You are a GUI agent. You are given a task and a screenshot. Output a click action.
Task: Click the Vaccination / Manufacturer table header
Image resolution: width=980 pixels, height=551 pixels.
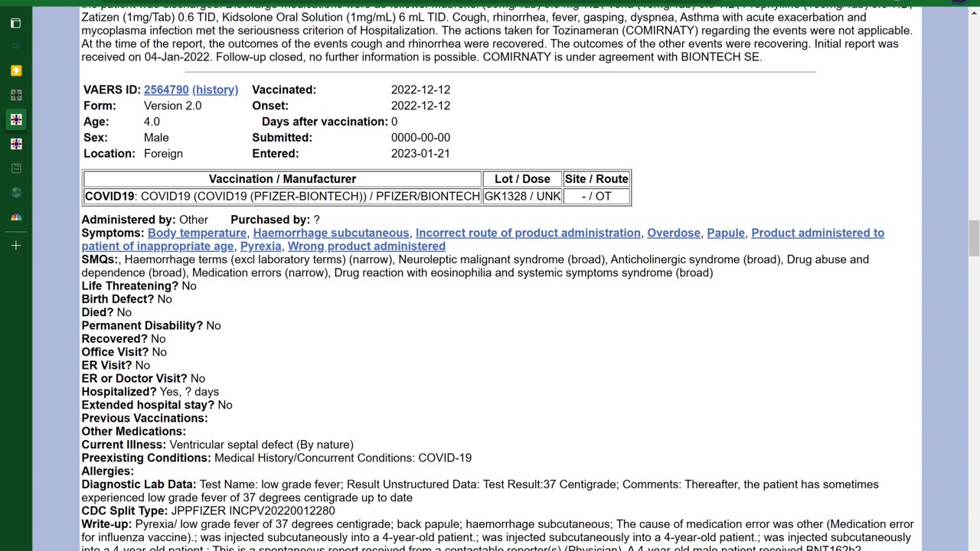[x=283, y=179]
